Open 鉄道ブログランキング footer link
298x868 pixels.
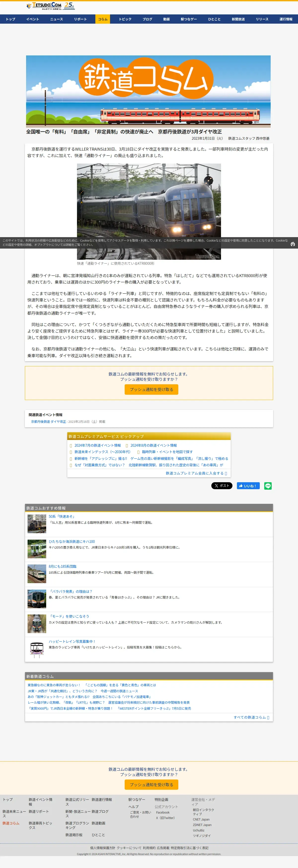(x=77, y=825)
